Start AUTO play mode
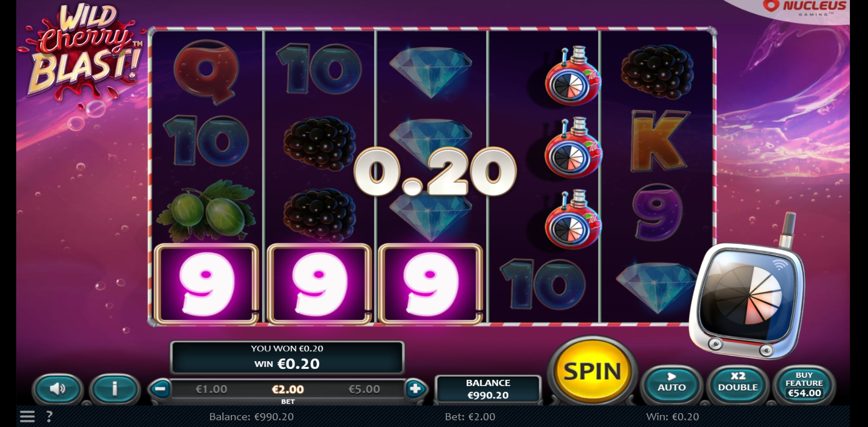 pos(671,383)
